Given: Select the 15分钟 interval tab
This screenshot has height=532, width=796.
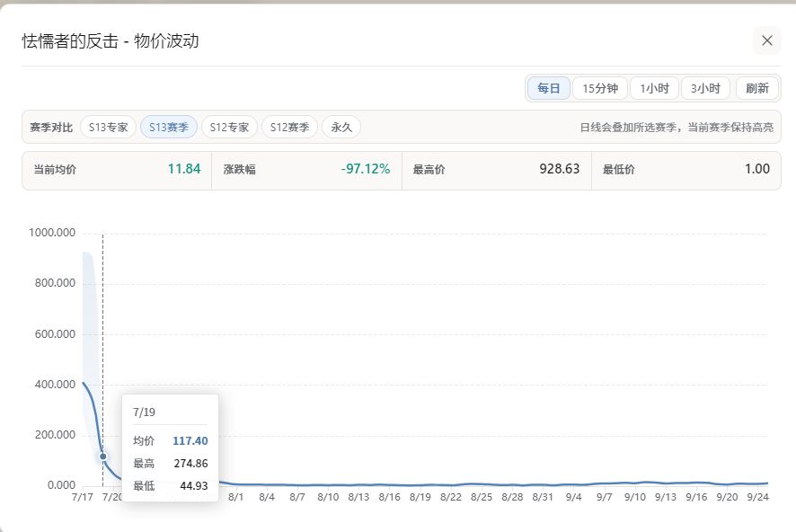Looking at the screenshot, I should (x=600, y=88).
